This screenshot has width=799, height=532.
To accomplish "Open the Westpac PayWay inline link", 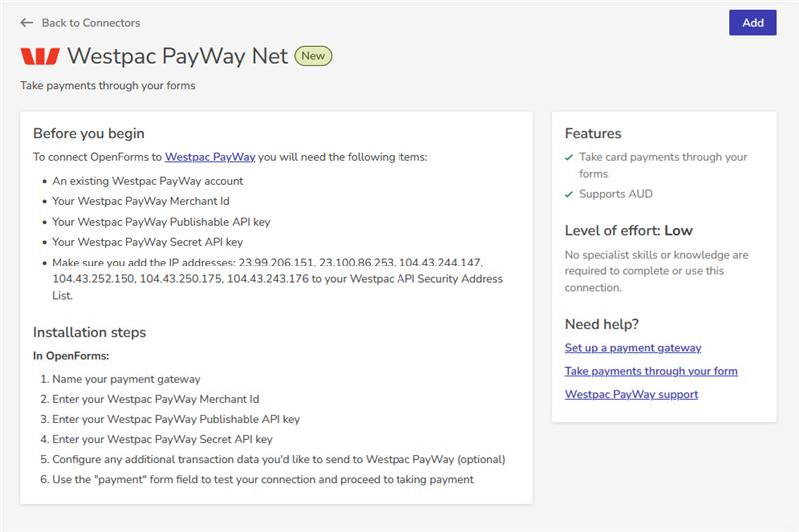I will (210, 157).
